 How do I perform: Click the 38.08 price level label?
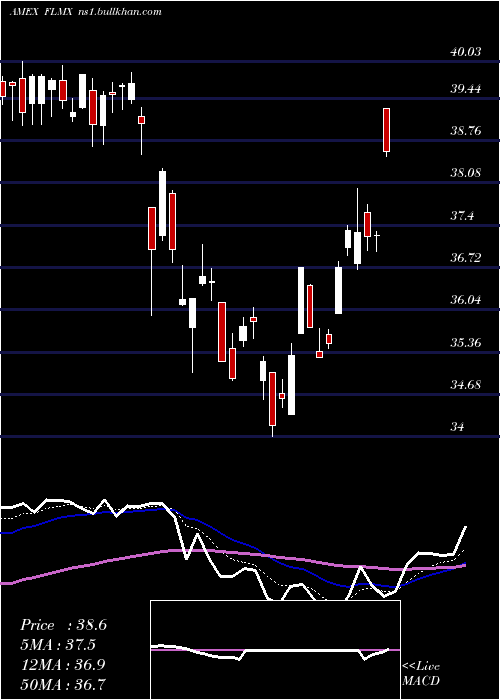click(x=466, y=173)
